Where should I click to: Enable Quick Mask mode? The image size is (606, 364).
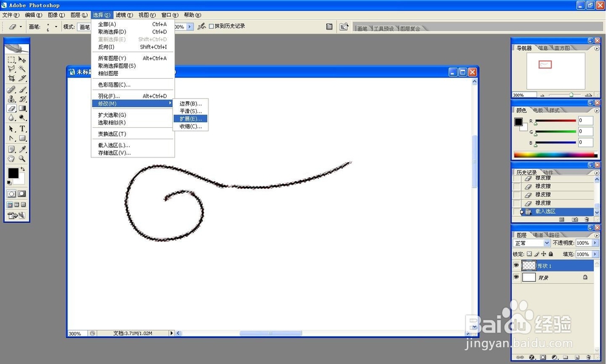22,194
